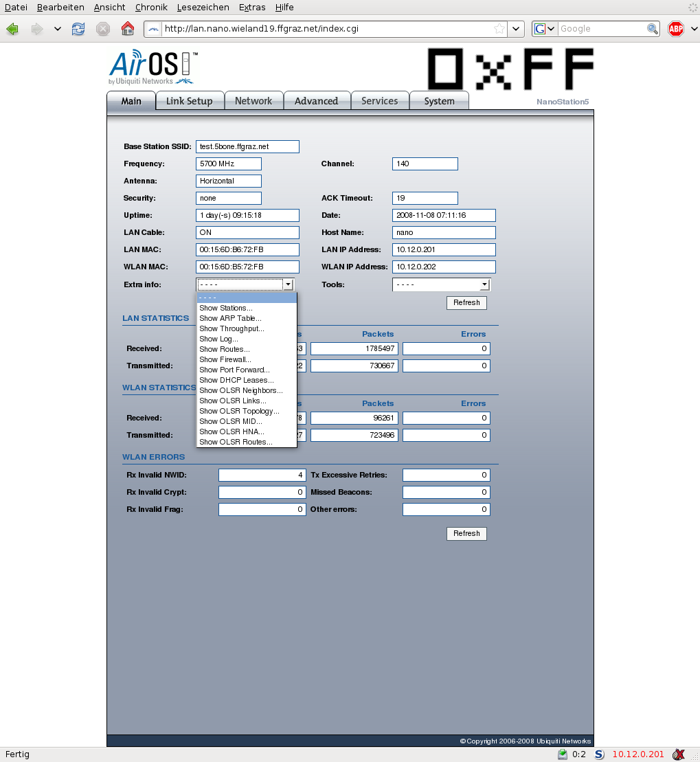Click the AirOS logo
Screen dimensions: 700x762
tap(153, 67)
